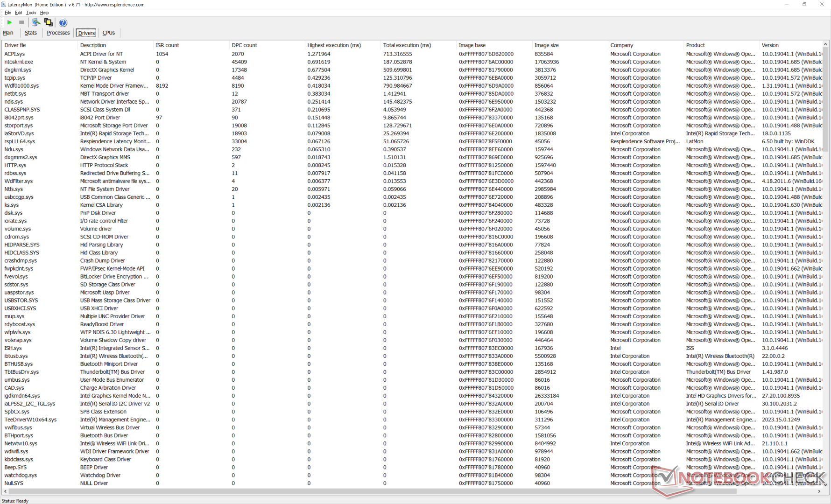Viewport: 831px width, 504px height.
Task: Select the i8042prt.sys driver row
Action: (x=413, y=118)
